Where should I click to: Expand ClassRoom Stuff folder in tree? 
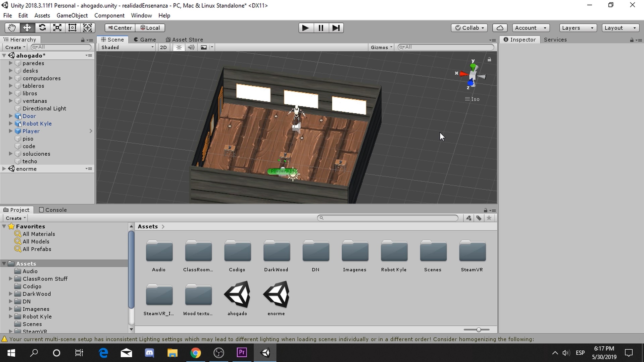click(x=11, y=279)
